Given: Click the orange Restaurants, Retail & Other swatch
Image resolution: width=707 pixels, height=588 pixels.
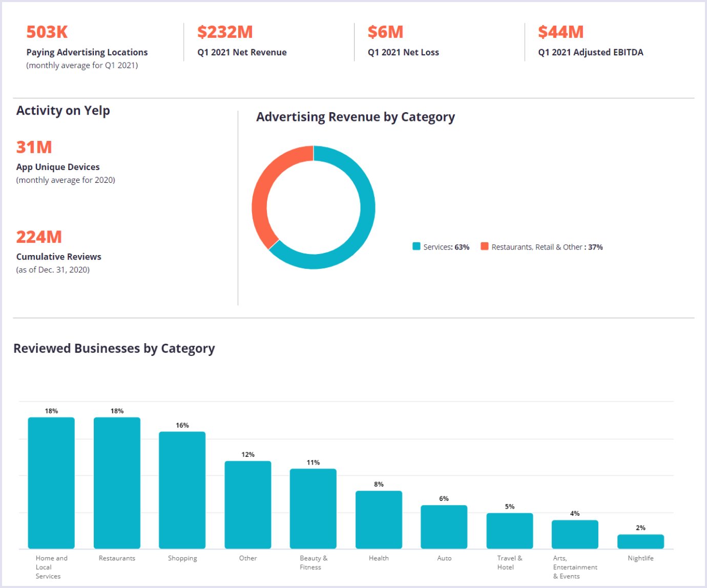Looking at the screenshot, I should (x=484, y=246).
